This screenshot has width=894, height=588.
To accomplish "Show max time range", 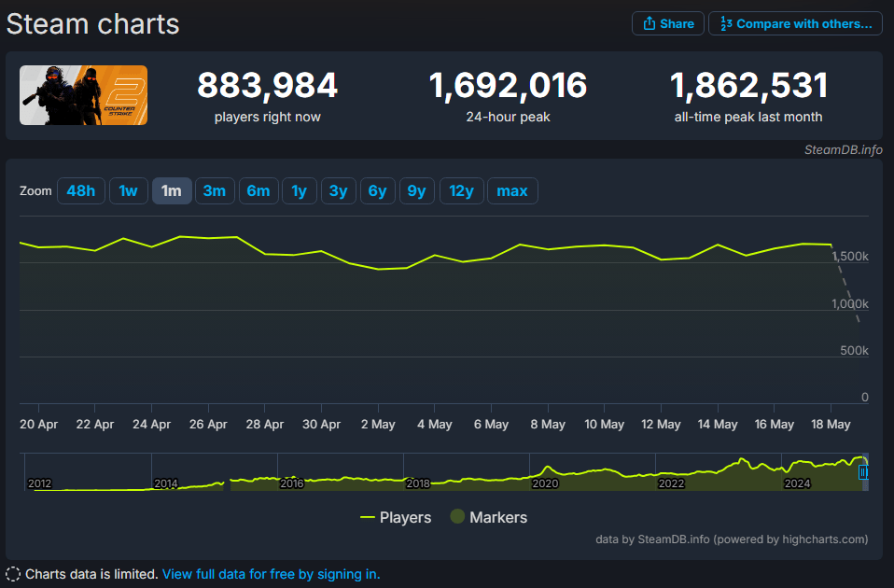I will coord(512,190).
